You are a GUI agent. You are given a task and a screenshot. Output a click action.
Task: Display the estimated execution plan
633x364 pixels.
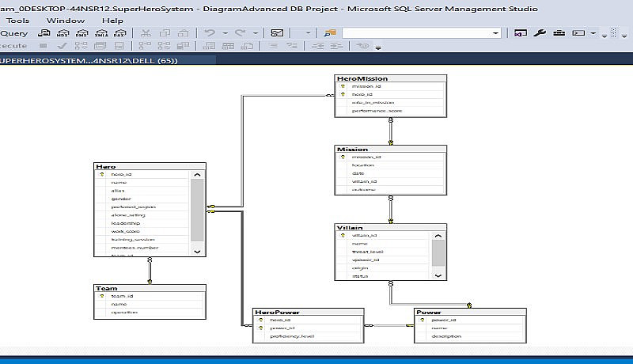(81, 46)
